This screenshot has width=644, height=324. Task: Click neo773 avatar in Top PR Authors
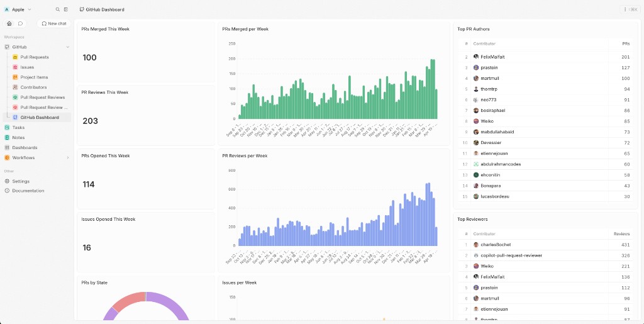coord(476,100)
